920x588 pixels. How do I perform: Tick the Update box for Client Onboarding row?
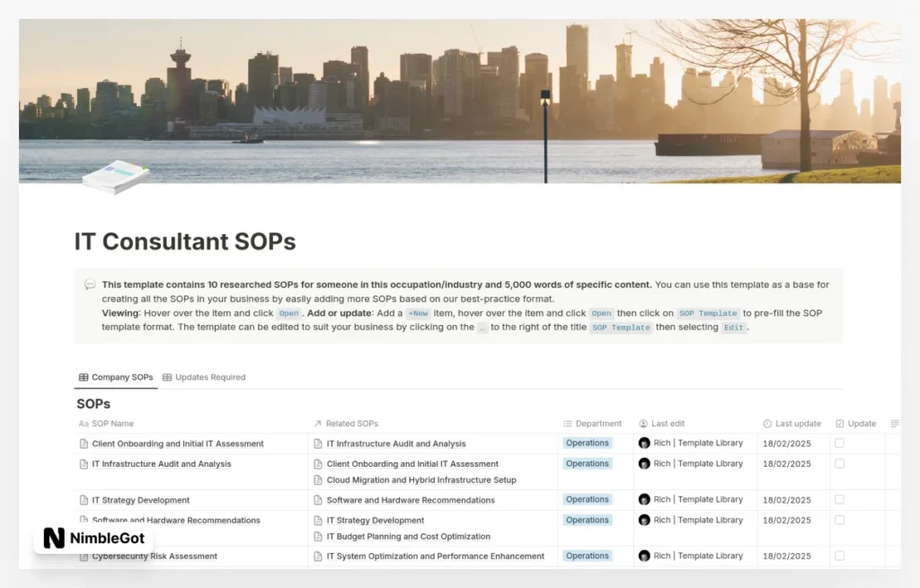[837, 443]
